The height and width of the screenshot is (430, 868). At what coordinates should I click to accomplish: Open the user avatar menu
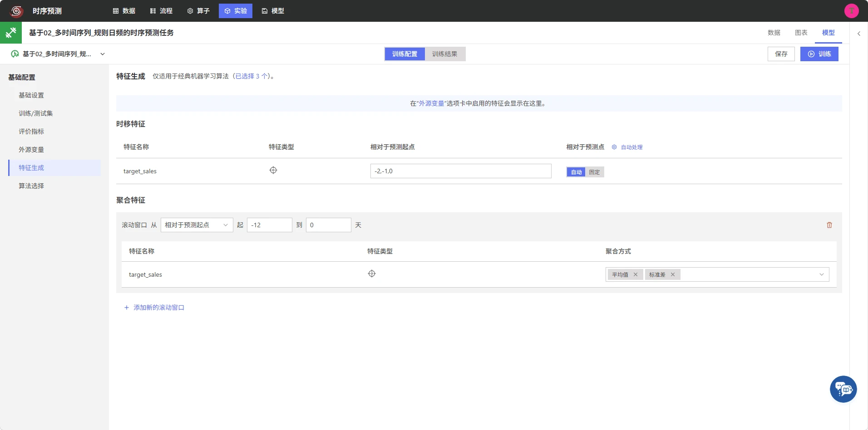(851, 11)
